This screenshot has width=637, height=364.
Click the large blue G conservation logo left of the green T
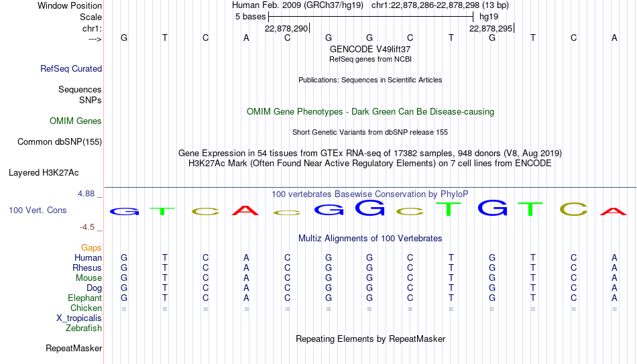[369, 207]
